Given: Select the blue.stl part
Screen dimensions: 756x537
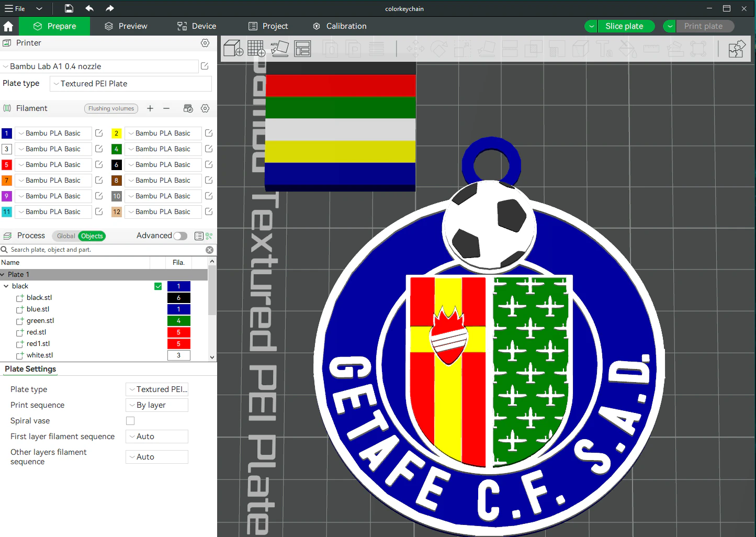Looking at the screenshot, I should 38,309.
